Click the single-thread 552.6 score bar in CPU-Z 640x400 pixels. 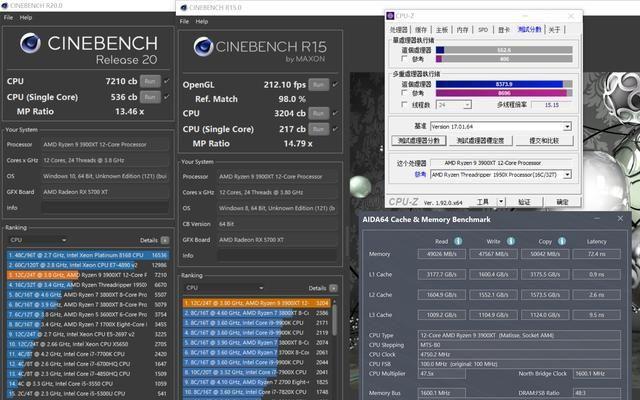click(x=504, y=50)
